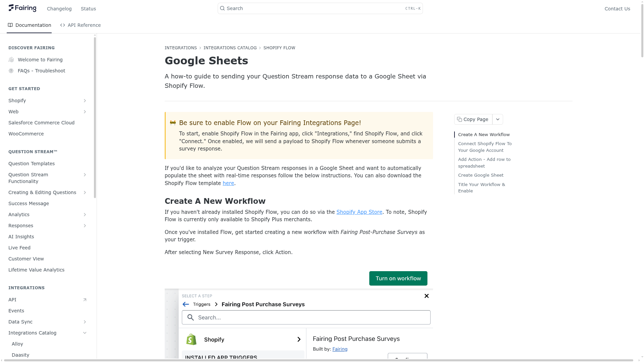
Task: Switch to the Documentation tab
Action: pos(29,25)
